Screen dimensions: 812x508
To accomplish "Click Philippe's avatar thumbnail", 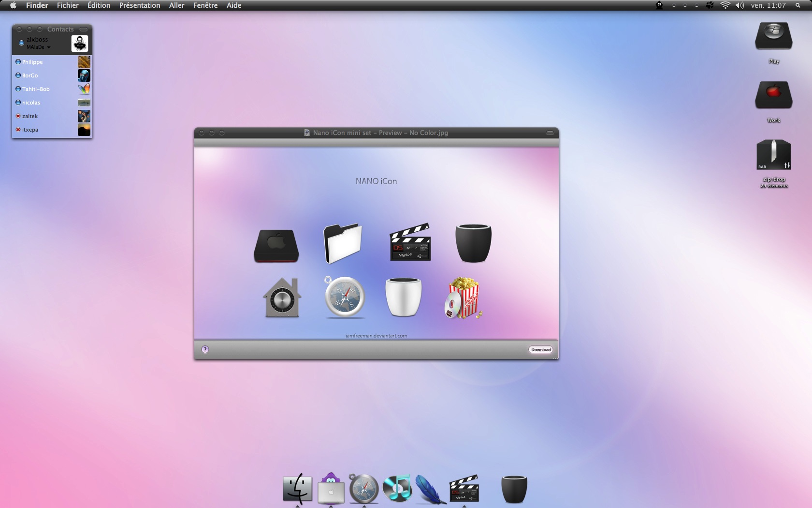I will click(84, 62).
